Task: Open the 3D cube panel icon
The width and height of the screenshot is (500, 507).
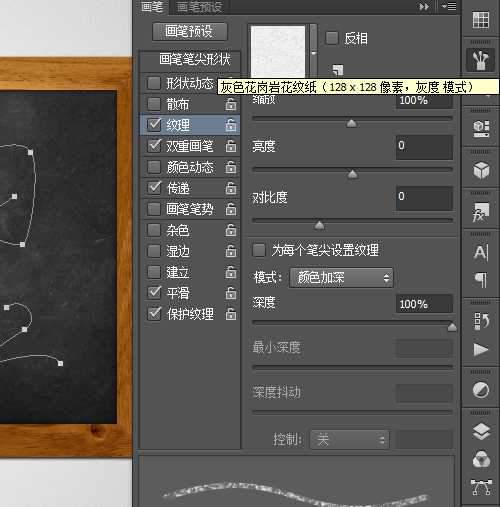Action: pyautogui.click(x=481, y=170)
